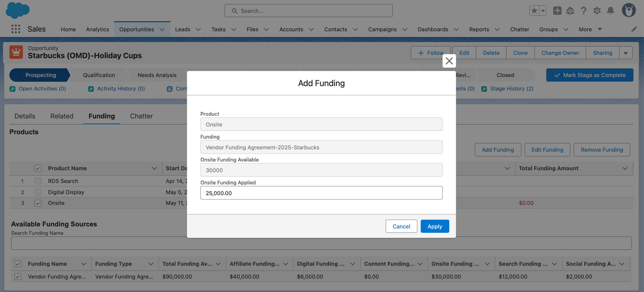Click the Opportunity crown icon

pyautogui.click(x=16, y=52)
